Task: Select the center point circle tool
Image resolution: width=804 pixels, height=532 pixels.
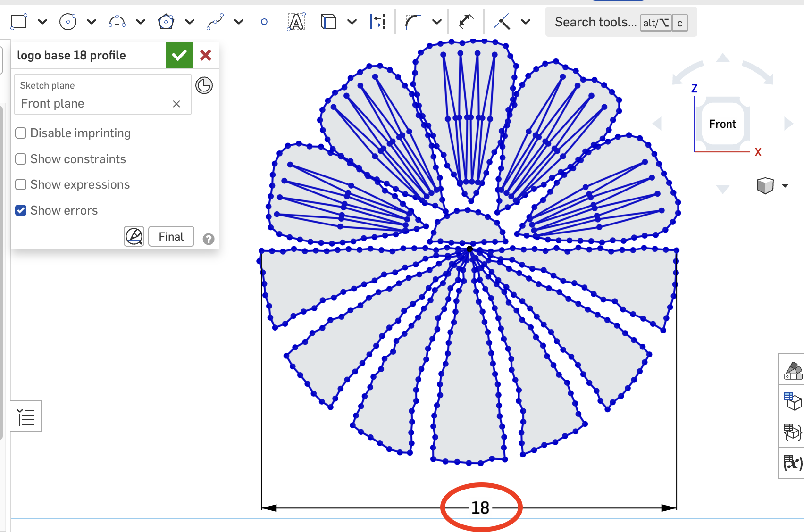Action: tap(68, 22)
